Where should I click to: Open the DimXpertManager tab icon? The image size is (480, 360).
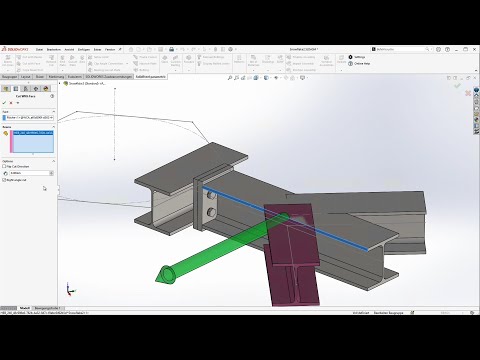tap(36, 89)
